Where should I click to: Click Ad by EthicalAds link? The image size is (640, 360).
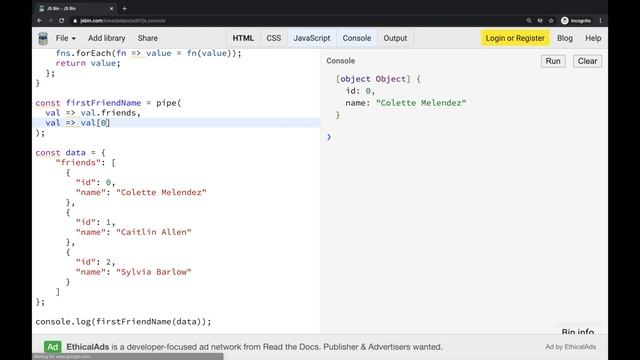[x=571, y=347]
